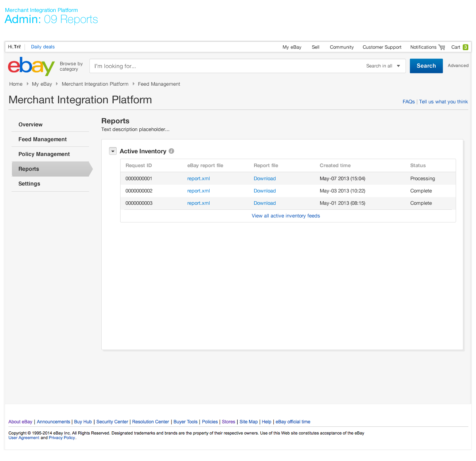
Task: Click the Cart count badge
Action: click(x=465, y=47)
